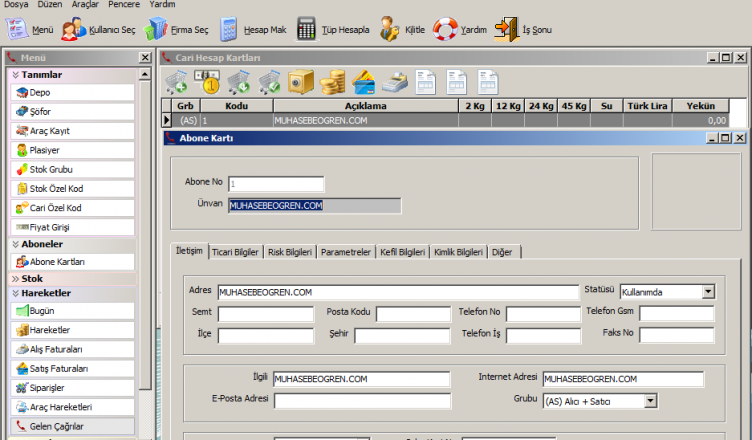Open Araç Kayıt entry
Image resolution: width=752 pixels, height=440 pixels.
[72, 131]
